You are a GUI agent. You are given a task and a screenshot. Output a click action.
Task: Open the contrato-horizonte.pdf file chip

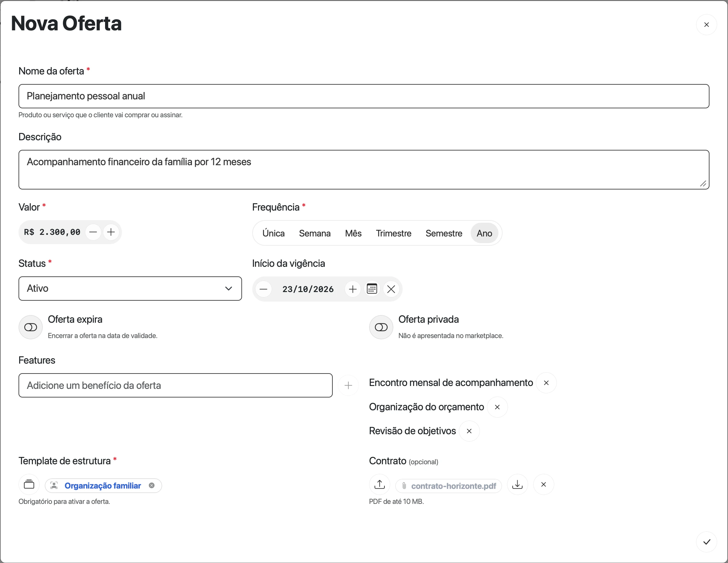448,486
